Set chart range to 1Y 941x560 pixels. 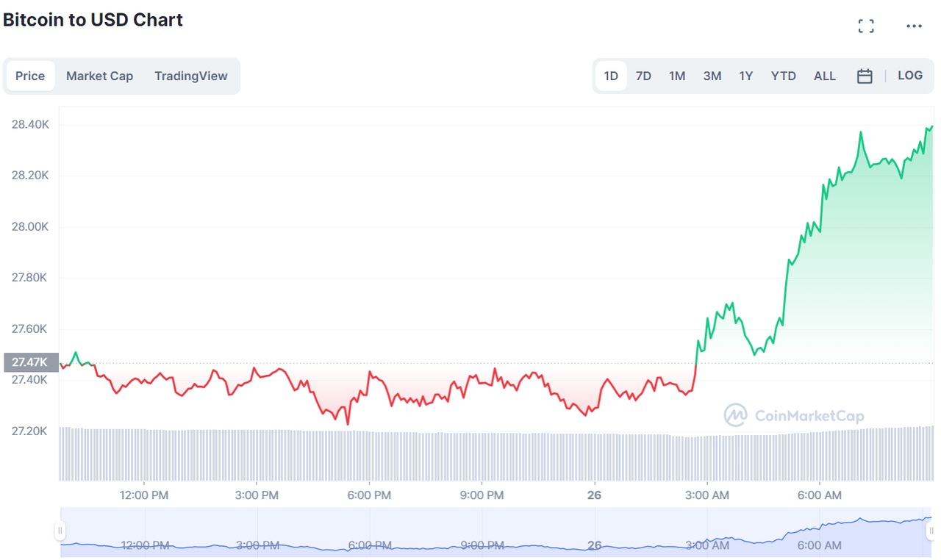point(746,76)
